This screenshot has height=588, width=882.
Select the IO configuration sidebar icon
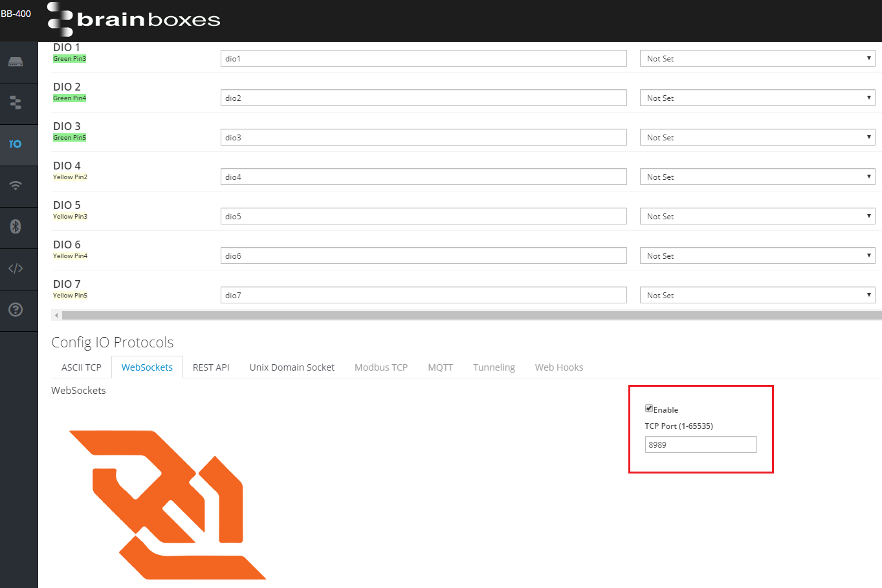click(x=16, y=144)
